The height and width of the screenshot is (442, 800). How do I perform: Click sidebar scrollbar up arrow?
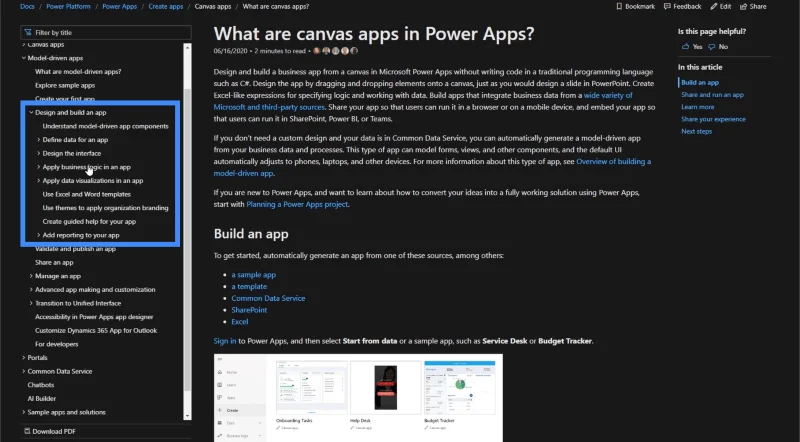(187, 47)
